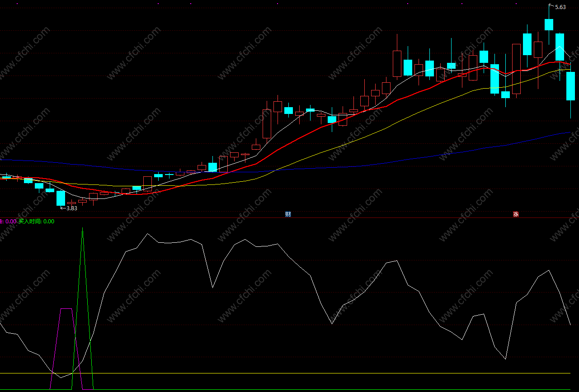This screenshot has width=579, height=392.
Task: Click the 5.63 high price label
Action: 560,7
